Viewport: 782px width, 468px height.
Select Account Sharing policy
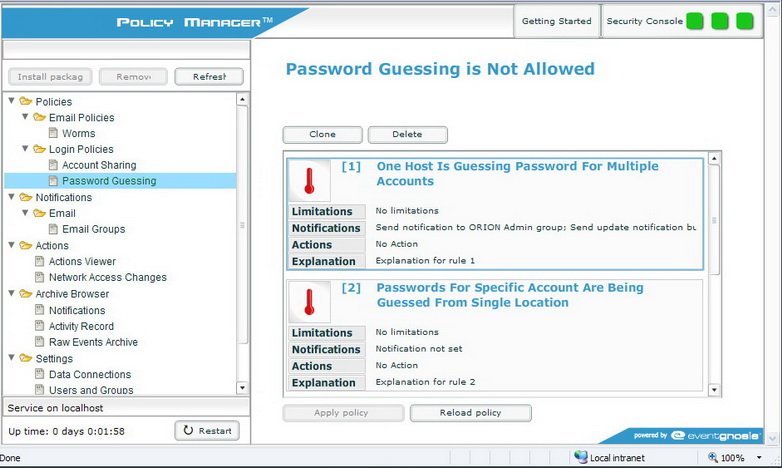point(99,165)
